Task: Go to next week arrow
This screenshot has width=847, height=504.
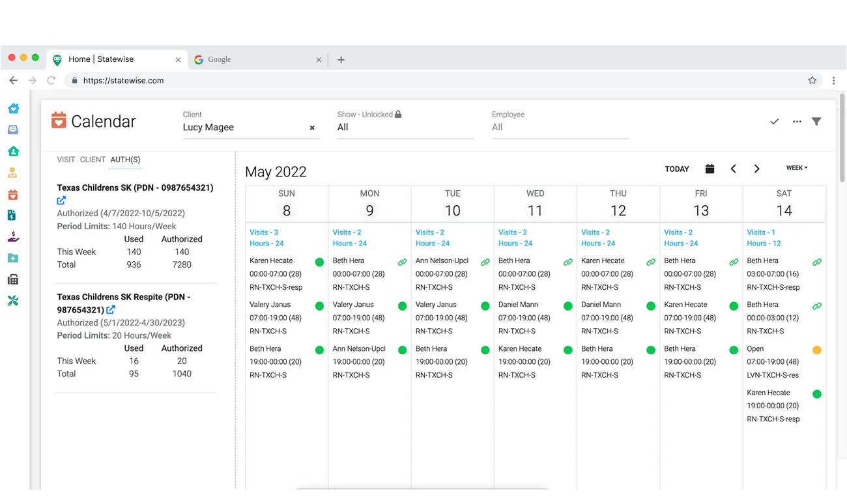Action: [756, 169]
